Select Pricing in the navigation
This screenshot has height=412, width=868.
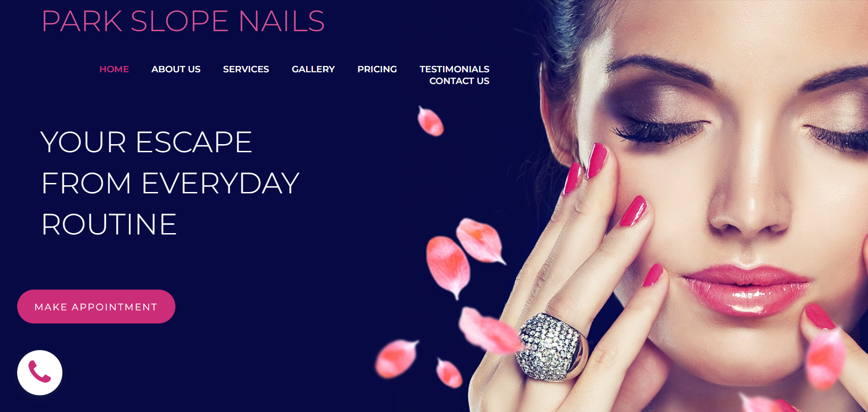[377, 69]
